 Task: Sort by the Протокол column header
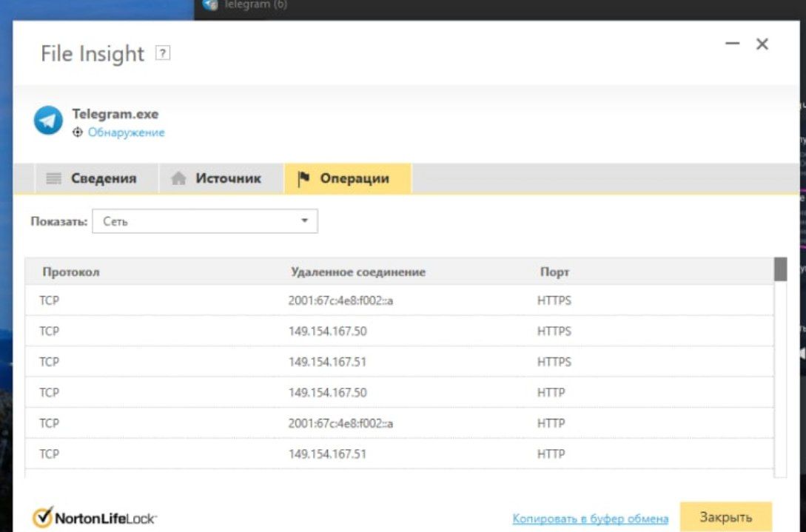click(71, 272)
